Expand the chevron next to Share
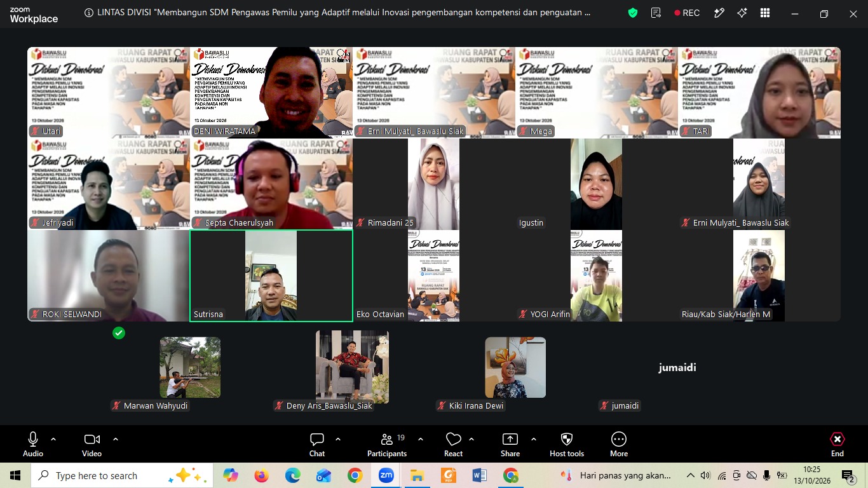Viewport: 868px width, 488px height. (x=534, y=439)
